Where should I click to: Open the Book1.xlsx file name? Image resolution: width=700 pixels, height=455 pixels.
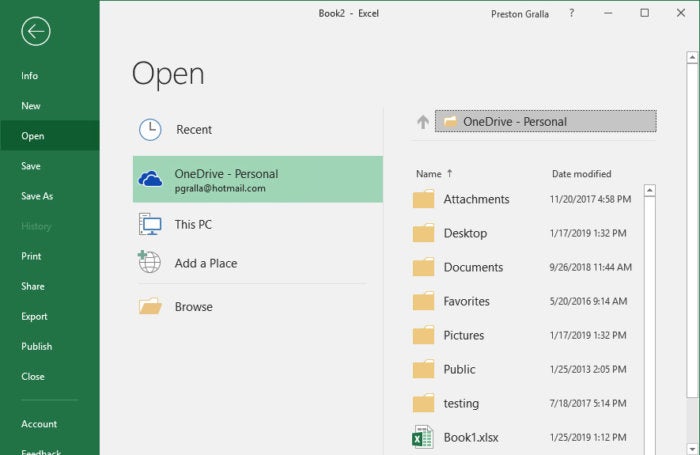click(x=471, y=438)
